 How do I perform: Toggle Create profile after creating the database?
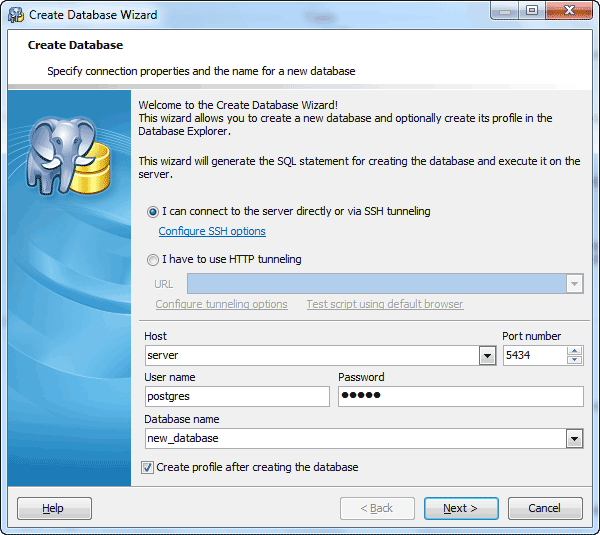(x=150, y=467)
